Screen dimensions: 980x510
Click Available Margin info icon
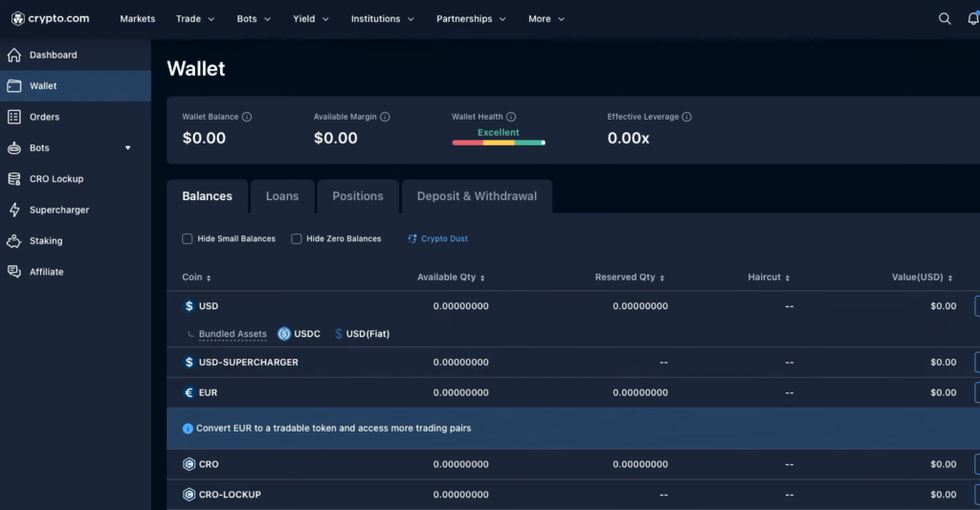click(385, 117)
